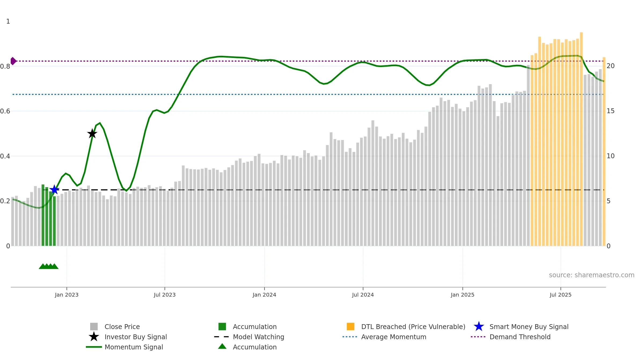Image resolution: width=644 pixels, height=362 pixels.
Task: Click the left axis value 0.8
Action: [x=5, y=66]
